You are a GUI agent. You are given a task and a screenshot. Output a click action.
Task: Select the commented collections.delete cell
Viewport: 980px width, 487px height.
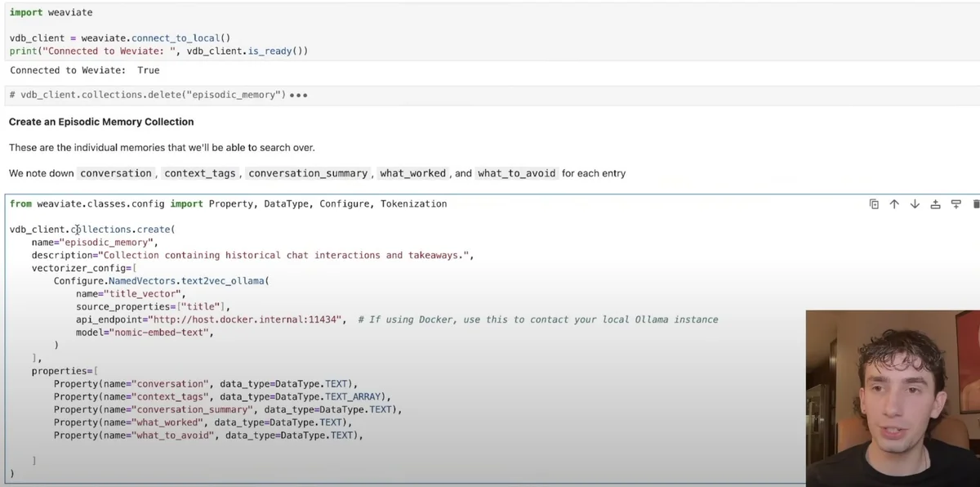click(147, 95)
